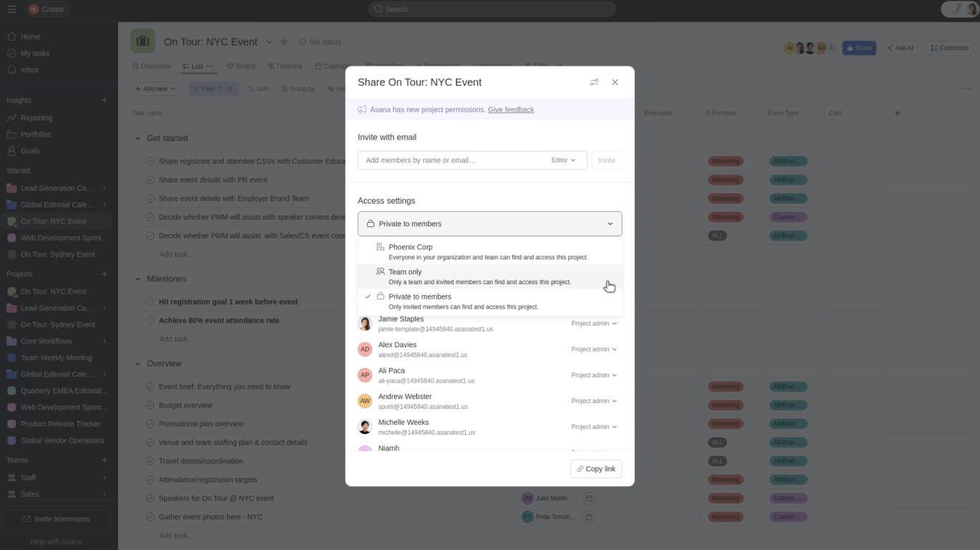Add a new team plus icon
The height and width of the screenshot is (550, 980).
(105, 460)
